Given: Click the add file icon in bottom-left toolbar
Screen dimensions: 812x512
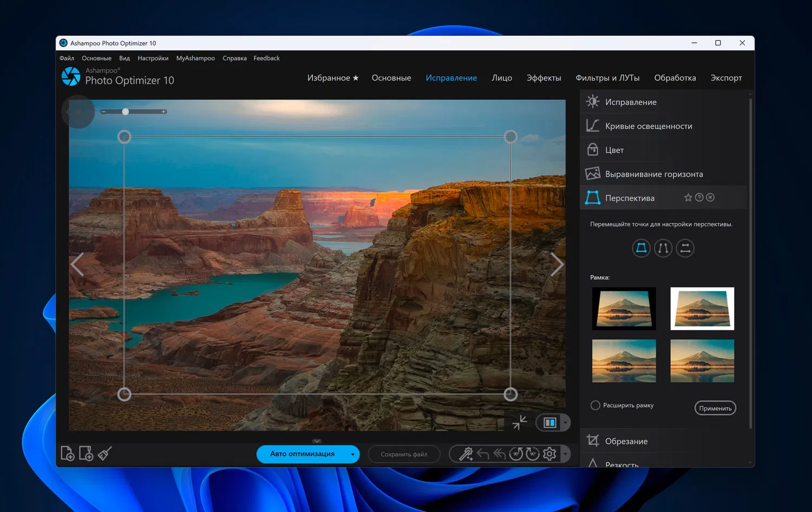Looking at the screenshot, I should 68,453.
